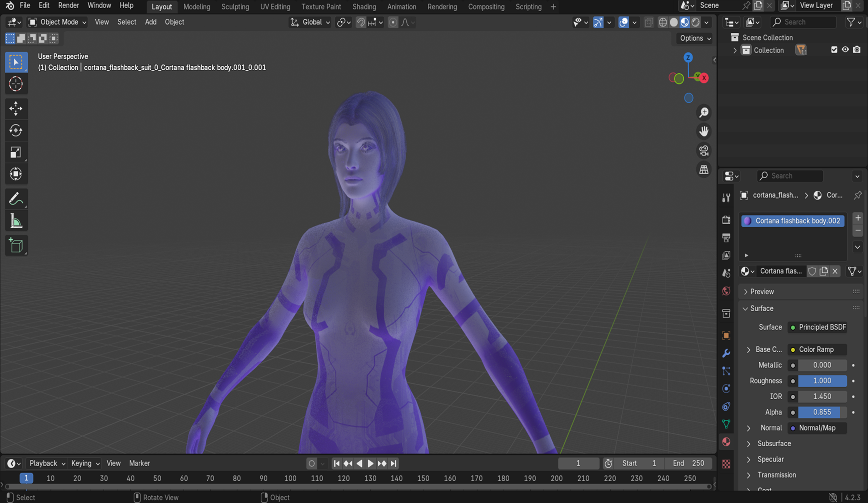Adjust the Alpha slider
Viewport: 868px width, 503px height.
pos(822,412)
